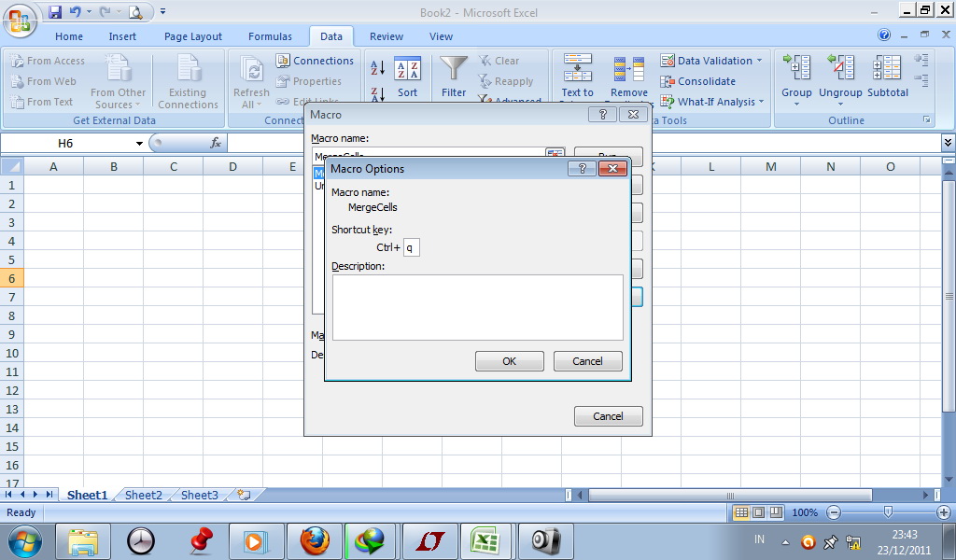The height and width of the screenshot is (560, 956).
Task: Expand What-If Analysis dropdown
Action: pyautogui.click(x=761, y=102)
